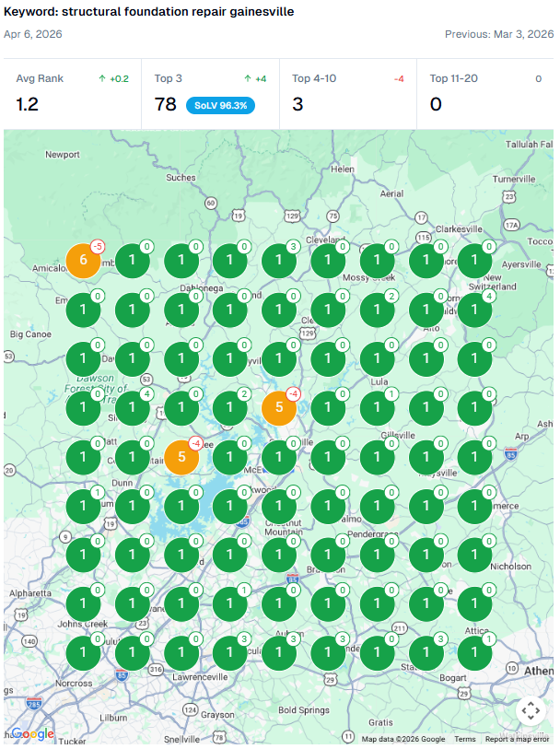Screen dimensions: 560x749
Task: Open the Terms link on the map
Action: click(465, 739)
